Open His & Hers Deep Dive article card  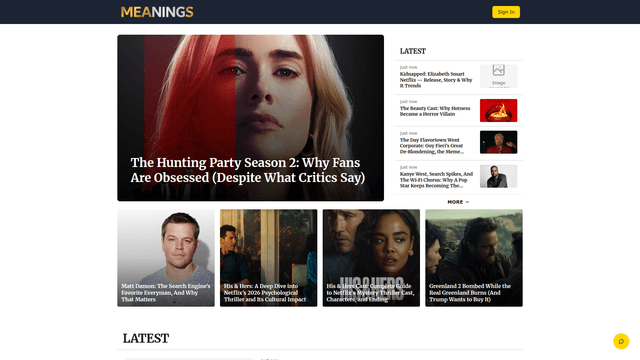click(268, 258)
